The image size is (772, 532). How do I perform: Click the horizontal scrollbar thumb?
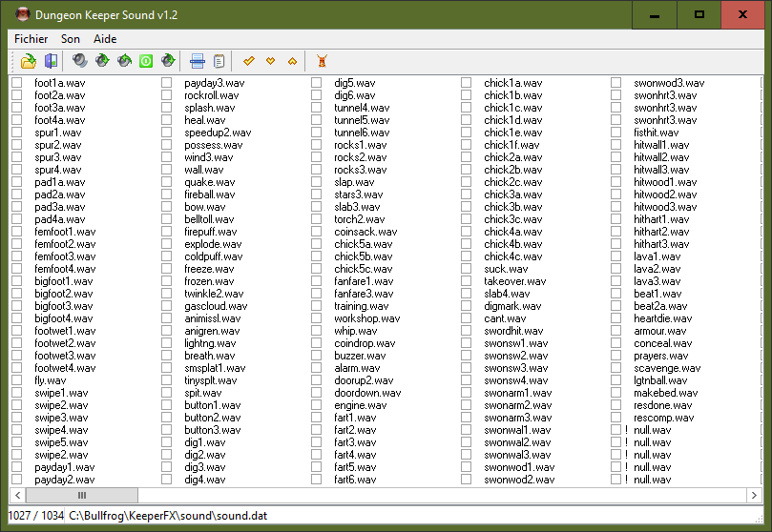82,495
